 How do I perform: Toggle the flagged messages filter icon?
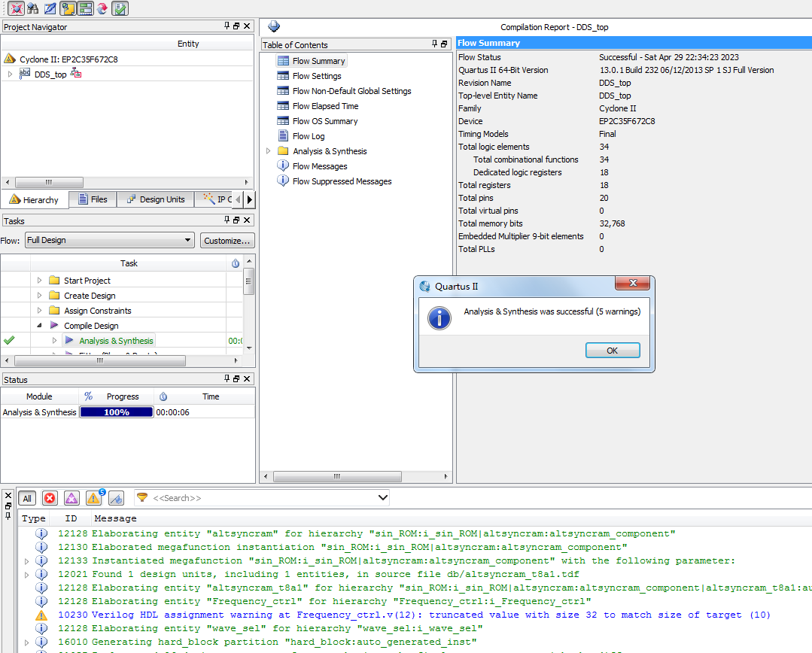(116, 498)
